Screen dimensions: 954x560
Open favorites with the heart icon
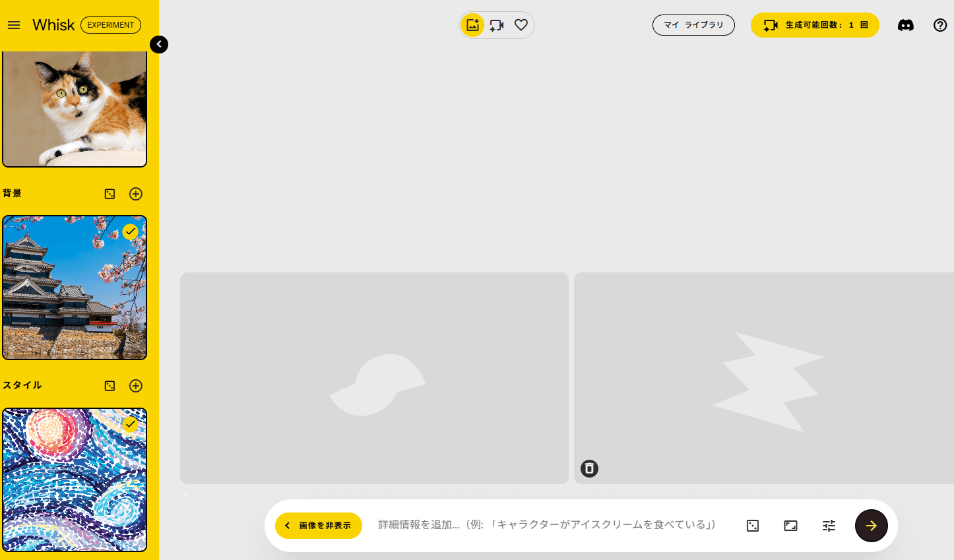point(521,25)
